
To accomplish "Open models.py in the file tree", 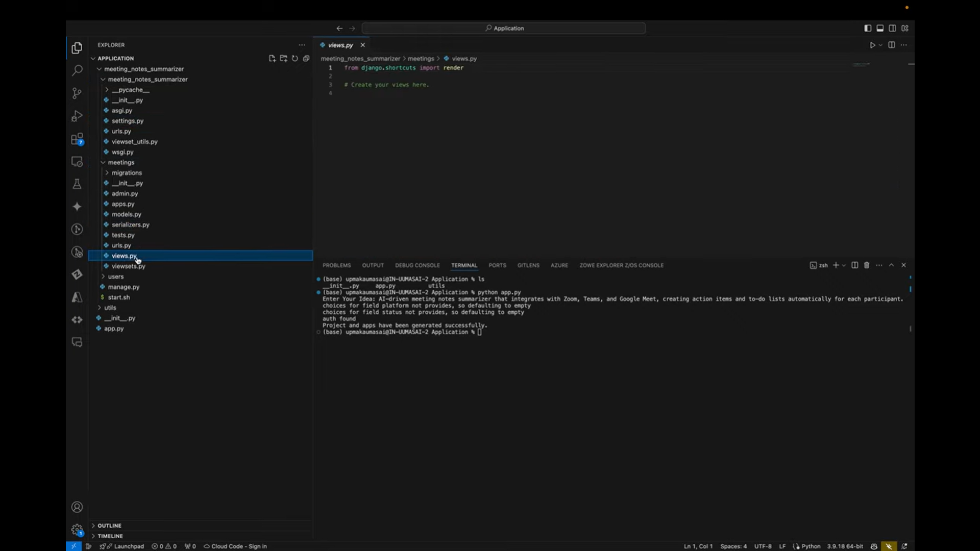I will (126, 214).
